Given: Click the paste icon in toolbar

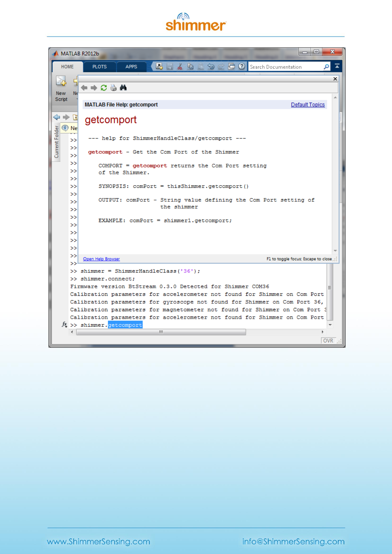Looking at the screenshot, I should point(200,66).
